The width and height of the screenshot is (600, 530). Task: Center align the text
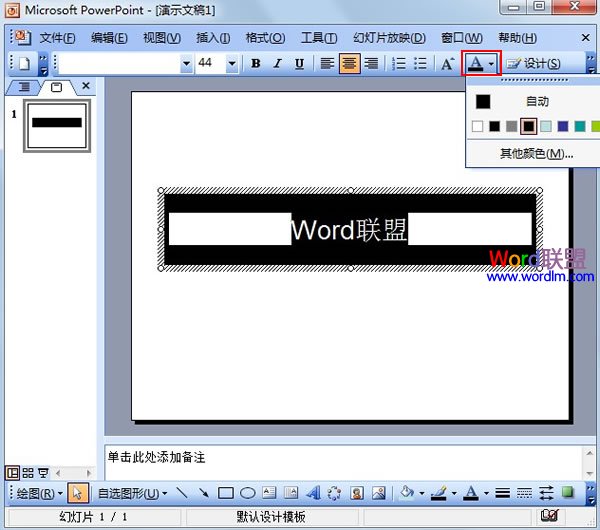(349, 63)
